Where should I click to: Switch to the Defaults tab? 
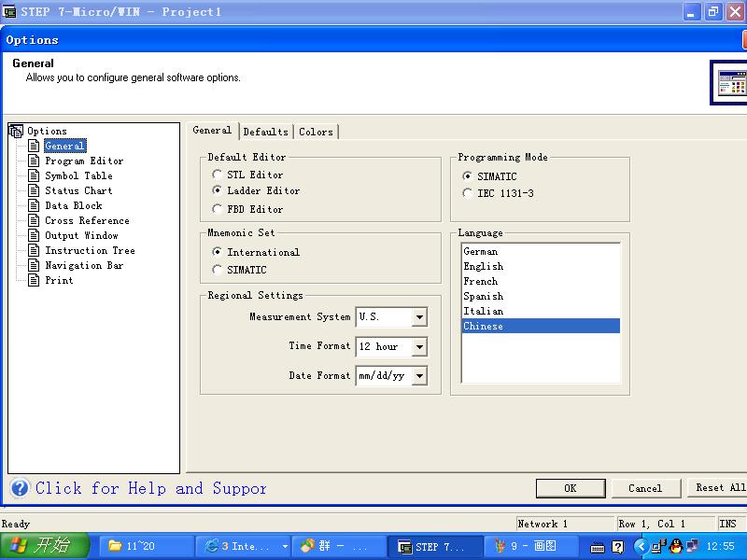click(x=266, y=132)
